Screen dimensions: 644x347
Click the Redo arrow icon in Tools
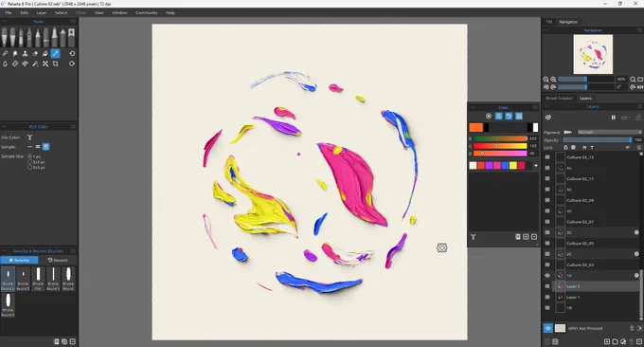72,64
